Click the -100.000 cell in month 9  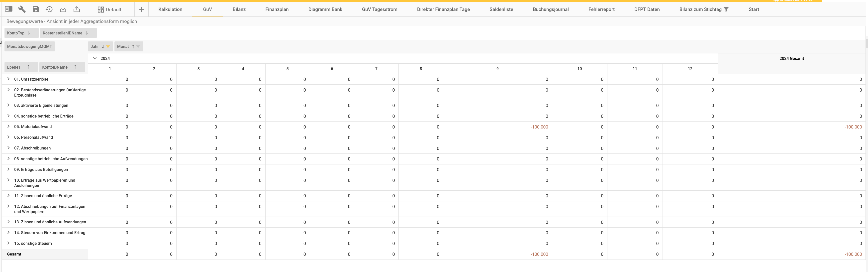[539, 127]
